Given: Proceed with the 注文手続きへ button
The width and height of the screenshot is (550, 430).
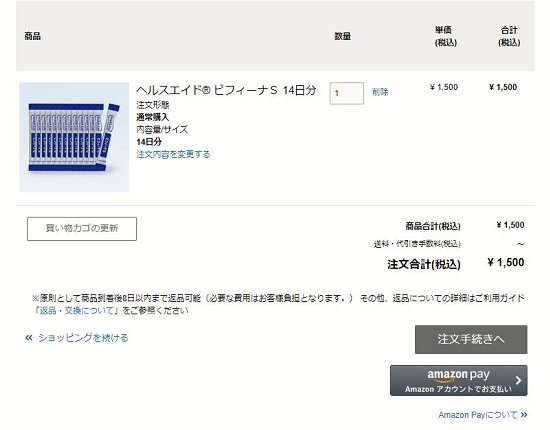Looking at the screenshot, I should [x=471, y=339].
